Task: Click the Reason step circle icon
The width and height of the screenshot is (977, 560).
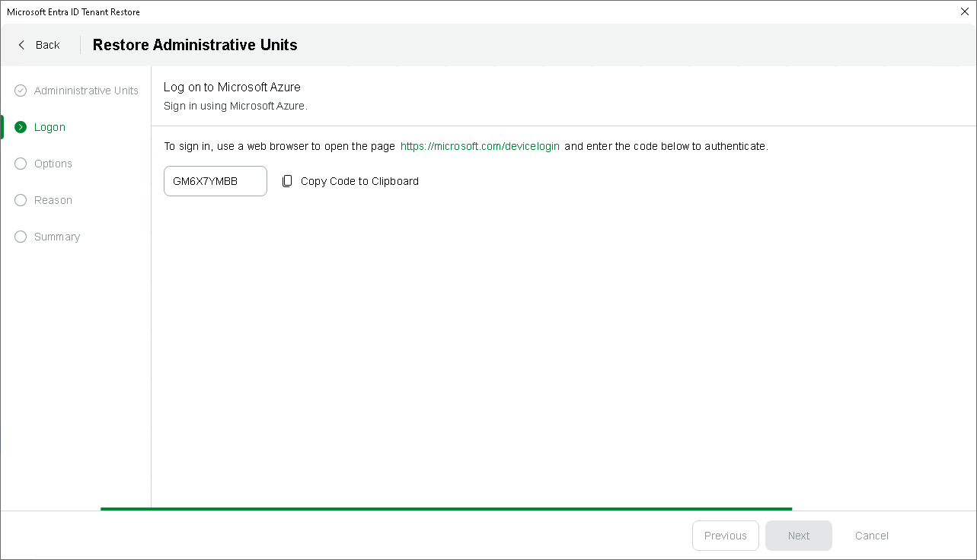Action: [x=21, y=200]
